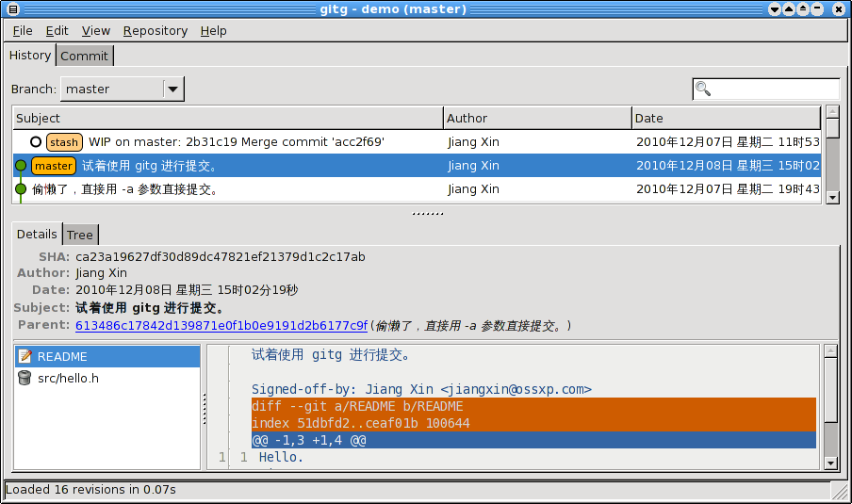This screenshot has width=852, height=504.
Task: Select the README file in changed files
Action: [x=107, y=356]
